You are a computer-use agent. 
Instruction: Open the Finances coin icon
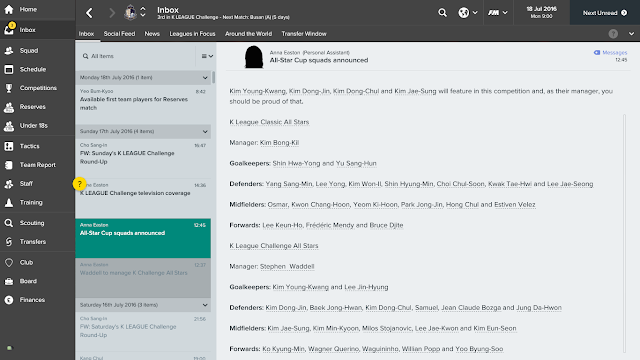pyautogui.click(x=9, y=300)
